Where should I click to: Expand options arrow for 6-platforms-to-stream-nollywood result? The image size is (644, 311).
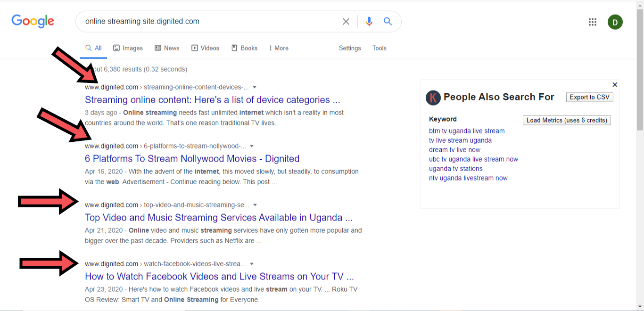[x=252, y=146]
